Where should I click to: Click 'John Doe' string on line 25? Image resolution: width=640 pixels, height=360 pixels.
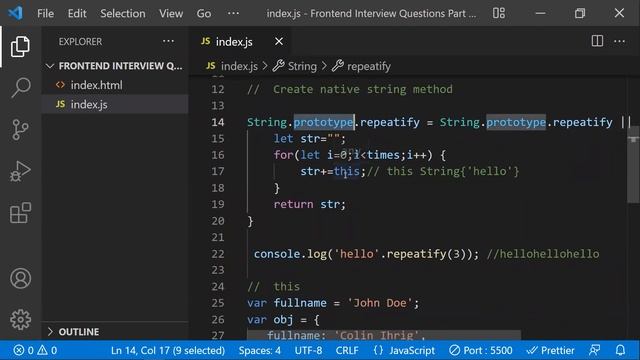tap(380, 303)
